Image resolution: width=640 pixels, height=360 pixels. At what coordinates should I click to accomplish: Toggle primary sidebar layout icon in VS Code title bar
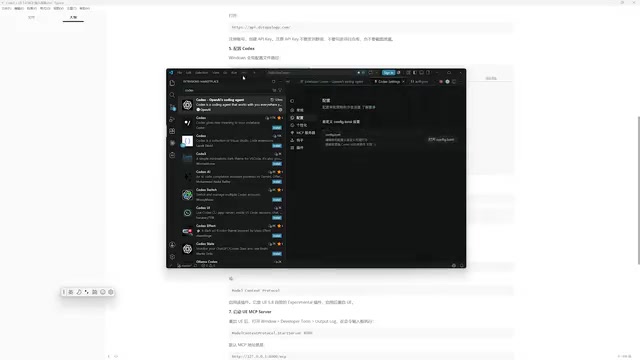pos(415,73)
